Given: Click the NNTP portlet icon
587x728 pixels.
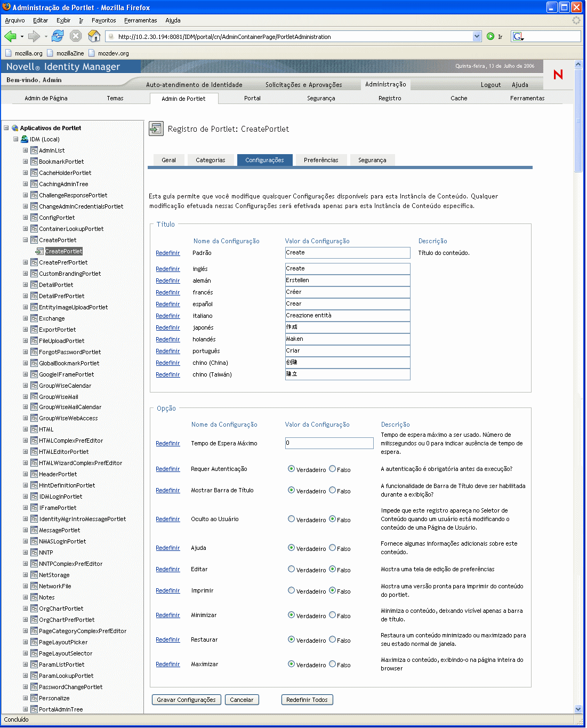Looking at the screenshot, I should (34, 553).
